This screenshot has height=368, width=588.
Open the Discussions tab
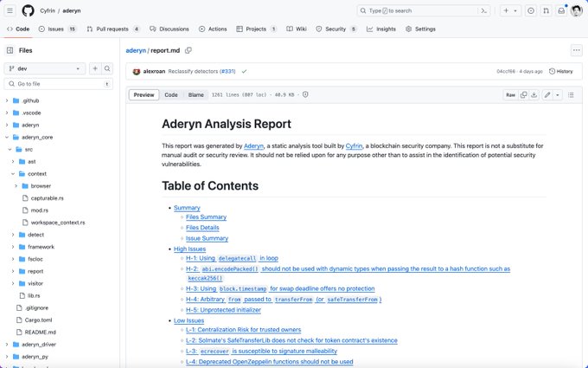[169, 29]
